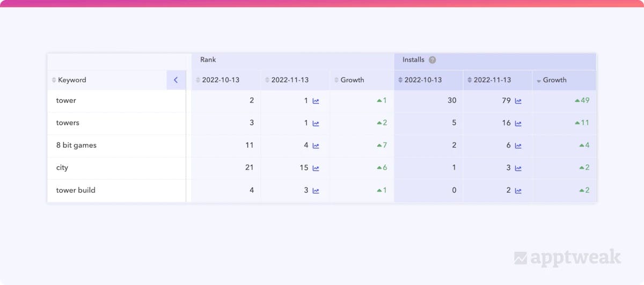The image size is (644, 285).
Task: Sort by Rank 2022-10-13 column
Action: pos(221,80)
